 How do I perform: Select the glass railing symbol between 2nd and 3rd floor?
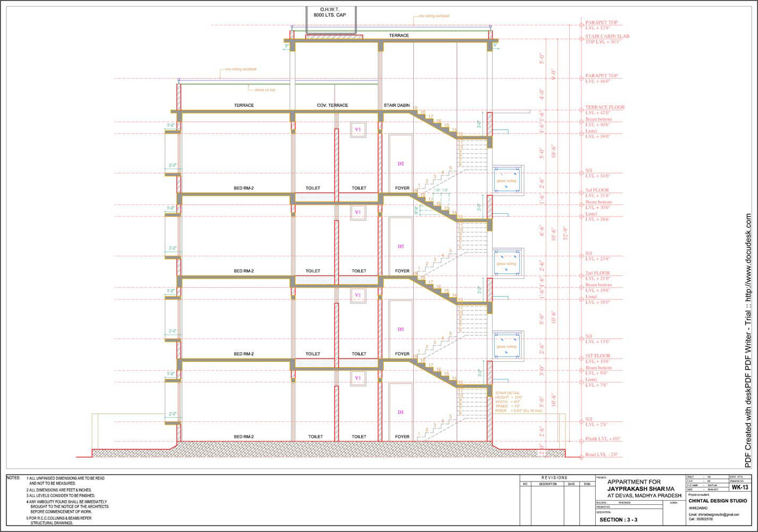[505, 261]
